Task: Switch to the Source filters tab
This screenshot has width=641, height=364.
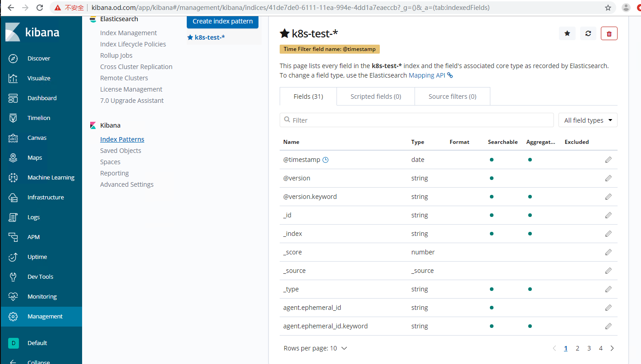Action: pos(452,97)
